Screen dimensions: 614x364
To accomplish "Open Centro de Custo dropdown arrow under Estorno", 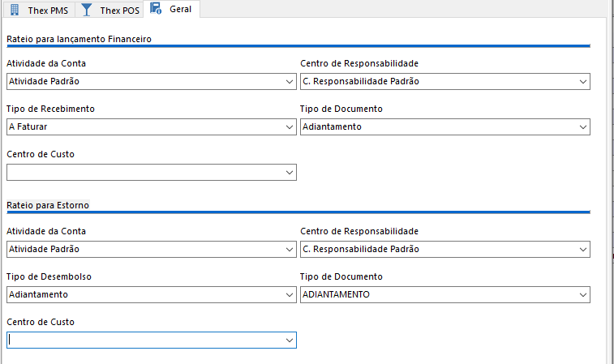I will pyautogui.click(x=290, y=340).
